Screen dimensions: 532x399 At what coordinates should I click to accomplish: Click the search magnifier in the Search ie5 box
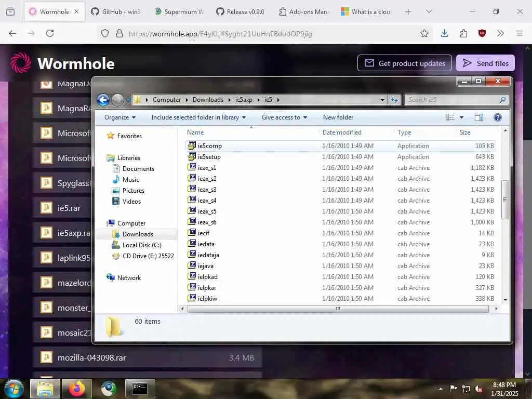[x=502, y=100]
